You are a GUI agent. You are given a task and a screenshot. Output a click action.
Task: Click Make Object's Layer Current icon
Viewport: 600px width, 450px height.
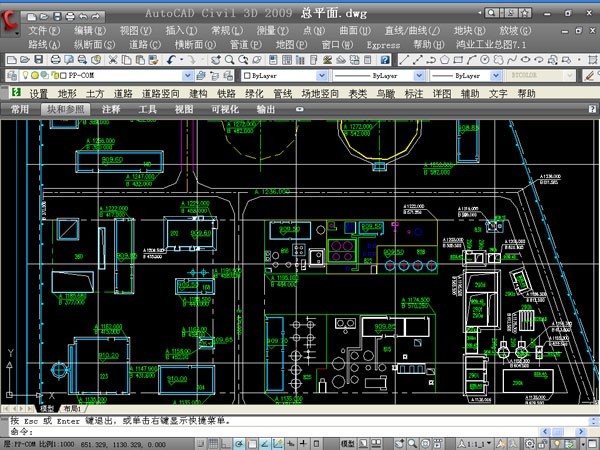click(x=201, y=75)
